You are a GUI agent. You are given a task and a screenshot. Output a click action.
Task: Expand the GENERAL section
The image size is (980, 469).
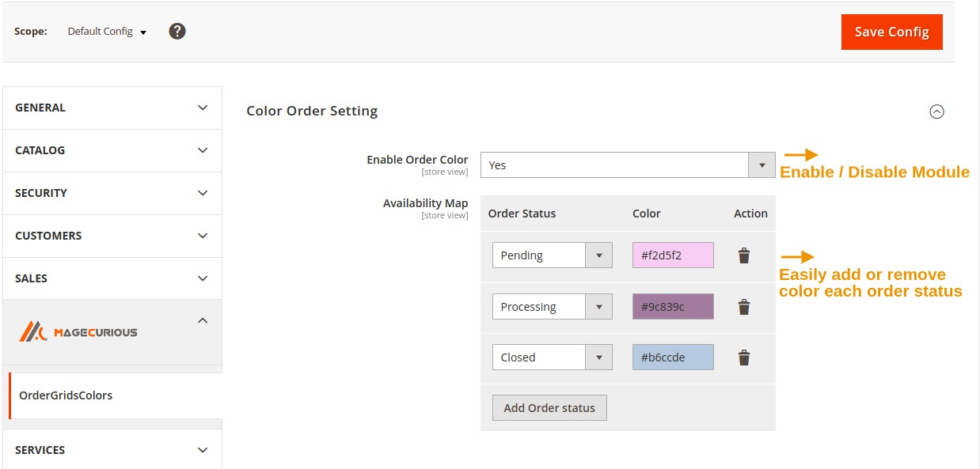tap(111, 107)
